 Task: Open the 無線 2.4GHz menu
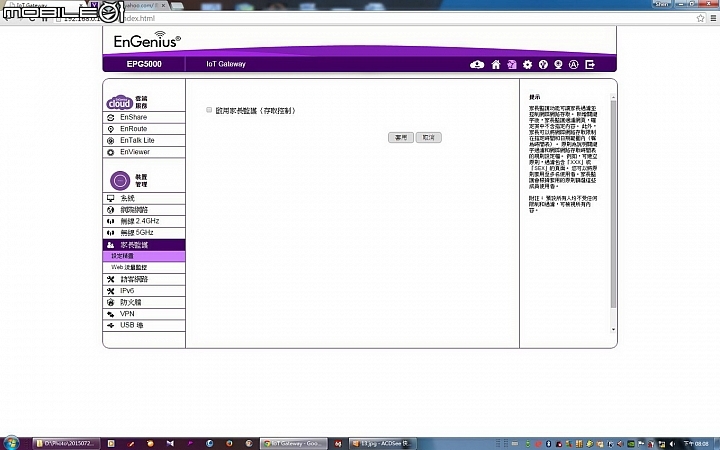[x=144, y=221]
